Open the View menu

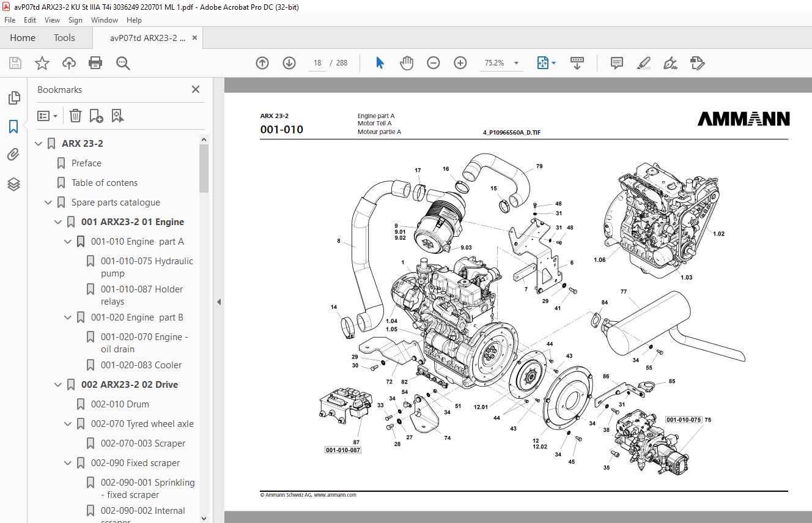point(53,20)
